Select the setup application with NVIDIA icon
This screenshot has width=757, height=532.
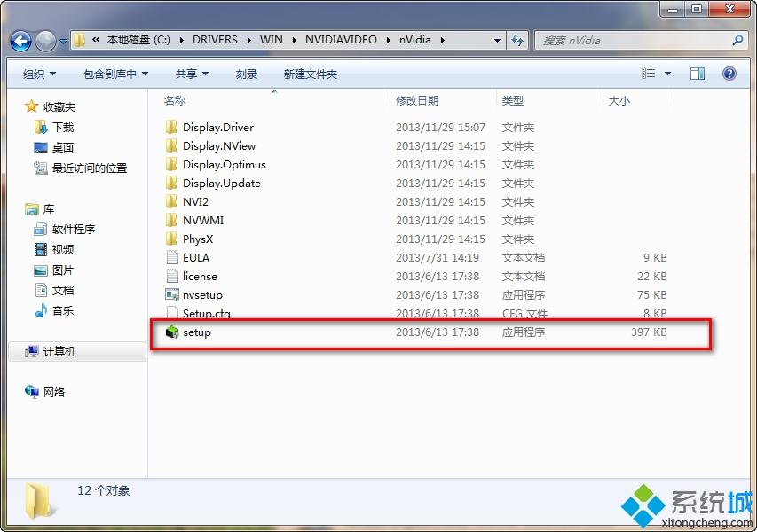[x=188, y=332]
